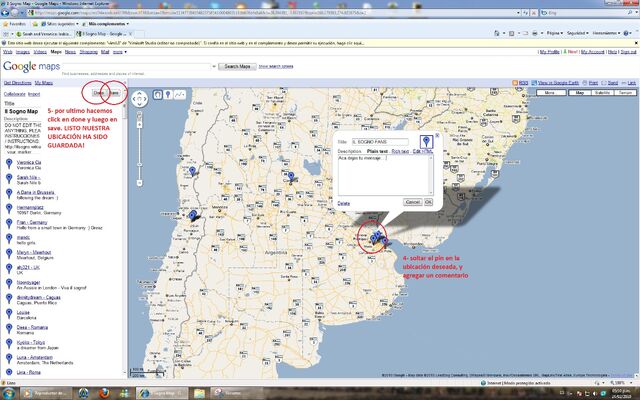
Task: Click the marker icon beside Veronica entry
Action: point(9,164)
